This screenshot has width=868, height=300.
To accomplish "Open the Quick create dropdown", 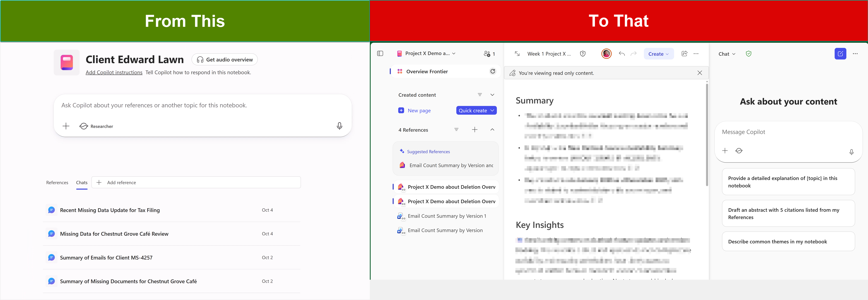I will coord(476,110).
